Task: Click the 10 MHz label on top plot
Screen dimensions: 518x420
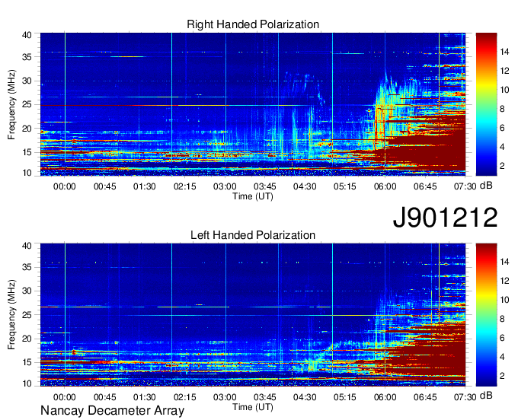Action: [x=27, y=173]
